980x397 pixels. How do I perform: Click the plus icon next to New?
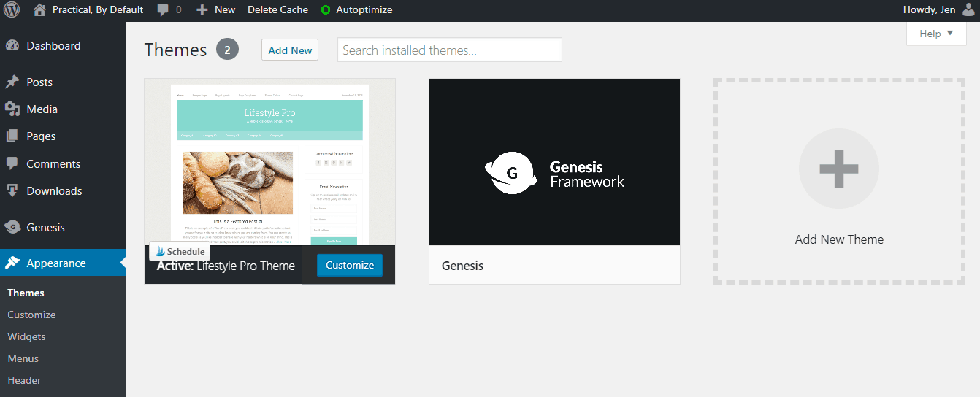tap(202, 10)
